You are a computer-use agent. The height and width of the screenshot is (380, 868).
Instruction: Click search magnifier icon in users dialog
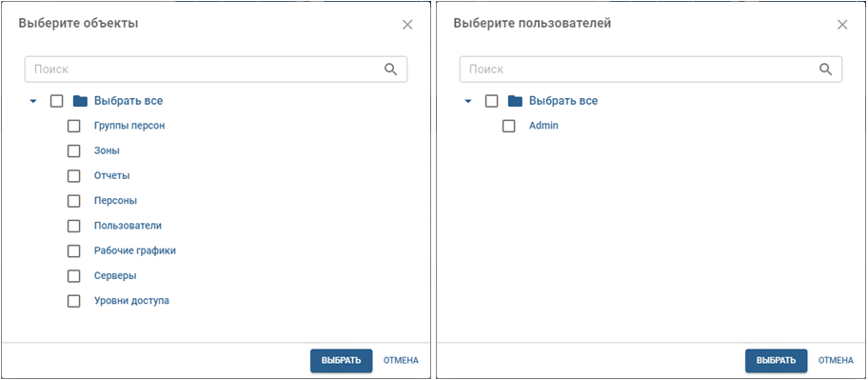[826, 70]
